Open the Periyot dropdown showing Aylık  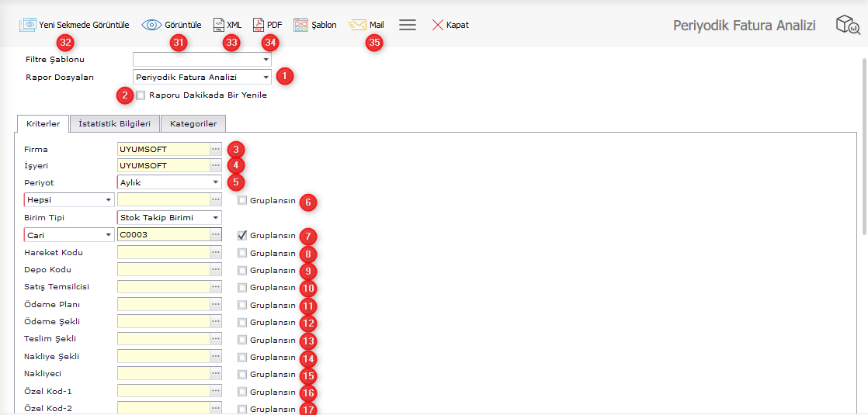click(x=215, y=182)
